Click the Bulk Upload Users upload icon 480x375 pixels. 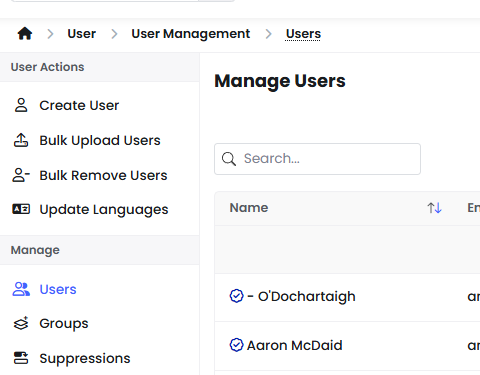click(21, 140)
